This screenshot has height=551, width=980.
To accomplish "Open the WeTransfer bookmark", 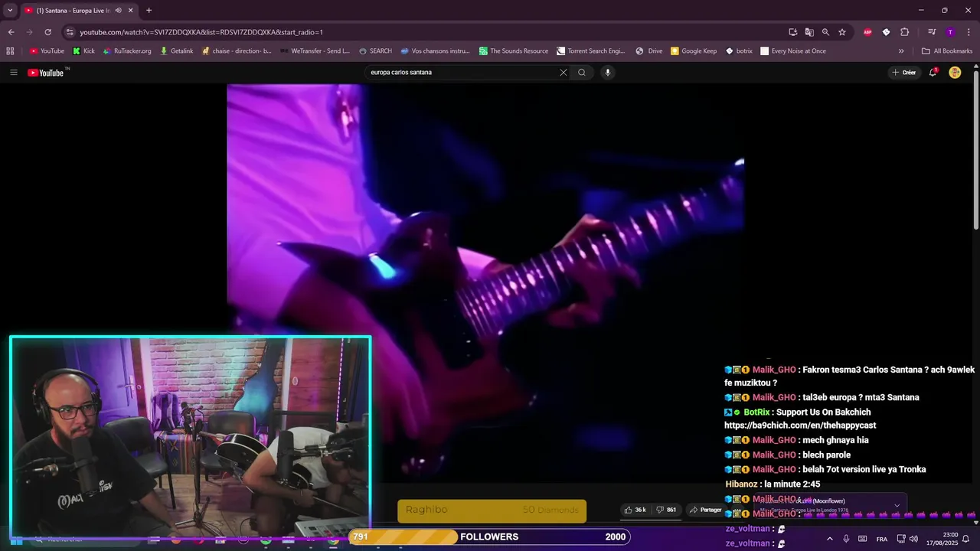I will coord(314,51).
